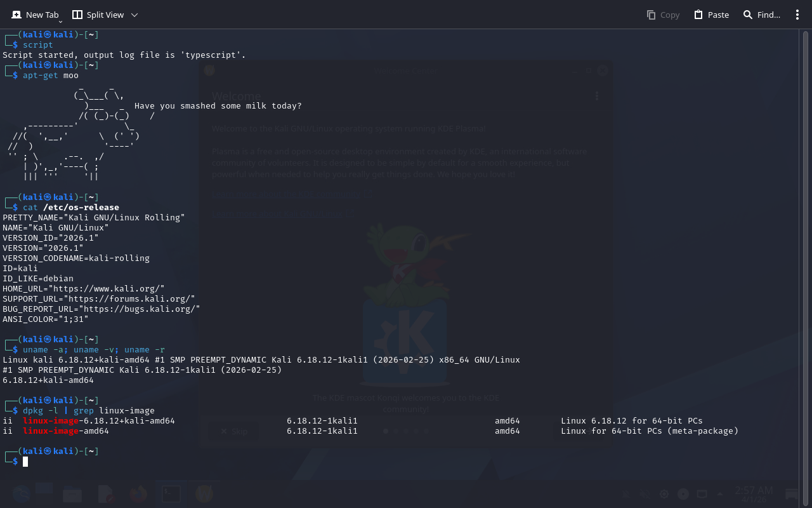
Task: Open the https://bugs.kali.org/ bug report link
Action: click(139, 309)
